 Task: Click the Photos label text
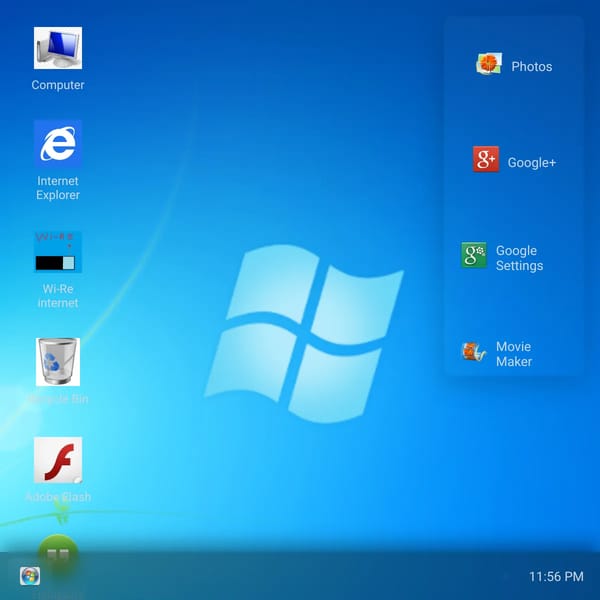(x=532, y=67)
